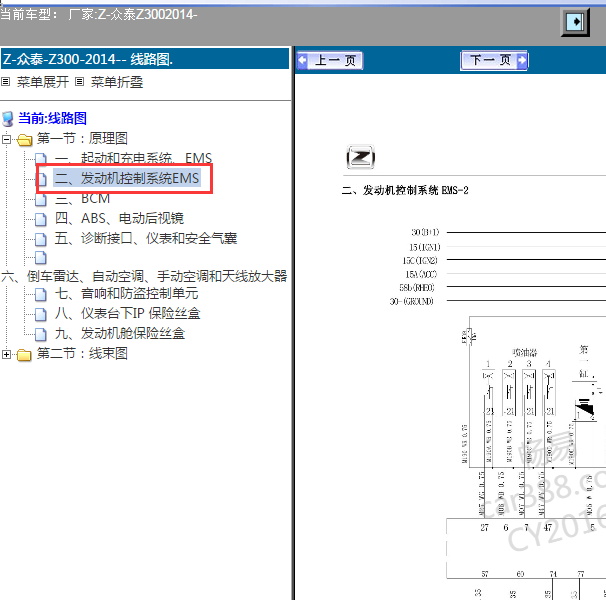Click the 喷油器 injector label in diagram
Viewport: 606px width, 600px height.
(525, 352)
